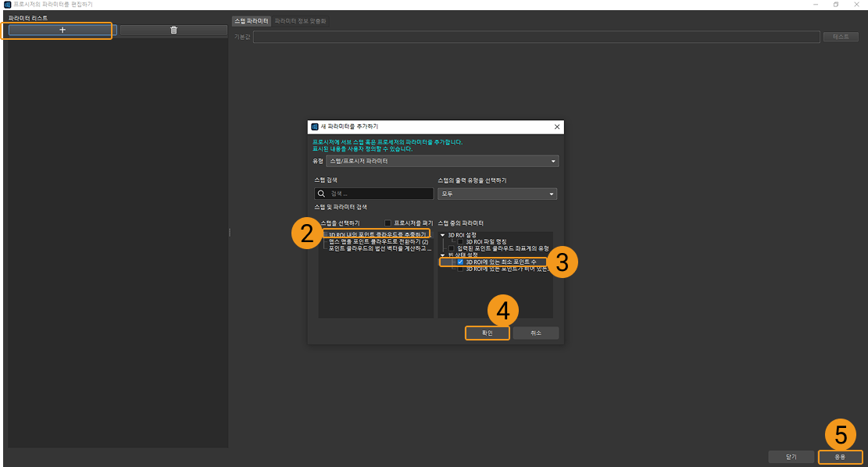This screenshot has width=868, height=467.
Task: Click the plus icon to add a parameter
Action: tap(63, 30)
